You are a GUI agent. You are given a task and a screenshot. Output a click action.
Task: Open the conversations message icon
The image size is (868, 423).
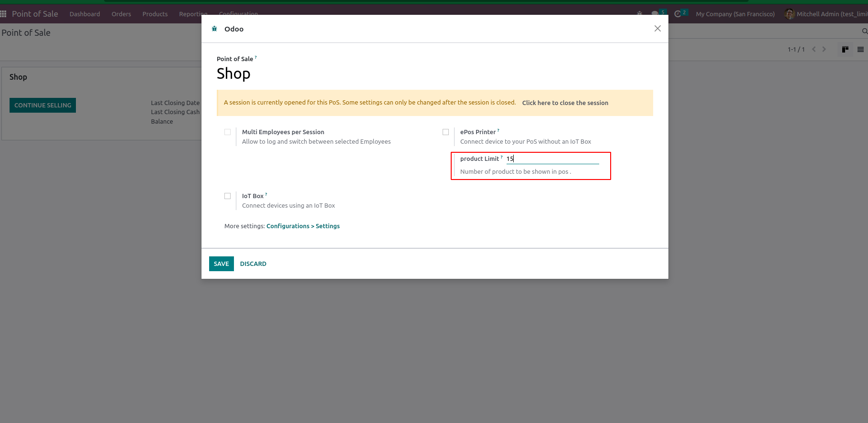[x=655, y=14]
